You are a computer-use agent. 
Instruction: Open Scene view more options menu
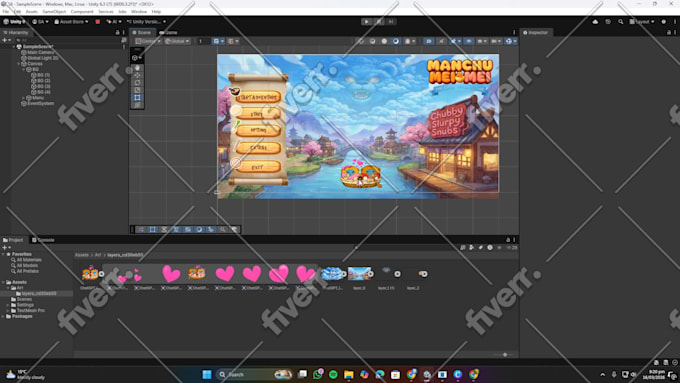(514, 33)
